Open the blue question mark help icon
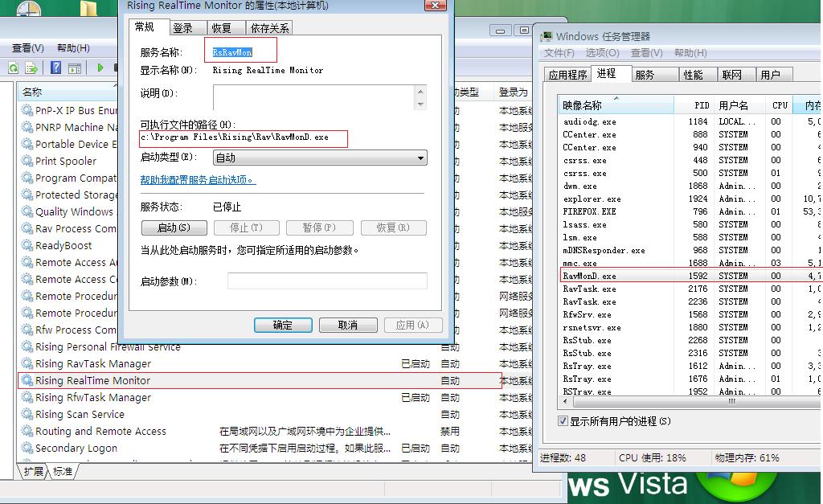This screenshot has width=823, height=504. (56, 68)
